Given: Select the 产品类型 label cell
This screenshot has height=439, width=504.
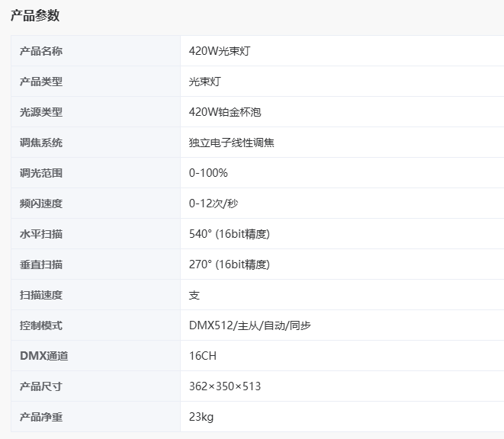Looking at the screenshot, I should (x=41, y=82).
